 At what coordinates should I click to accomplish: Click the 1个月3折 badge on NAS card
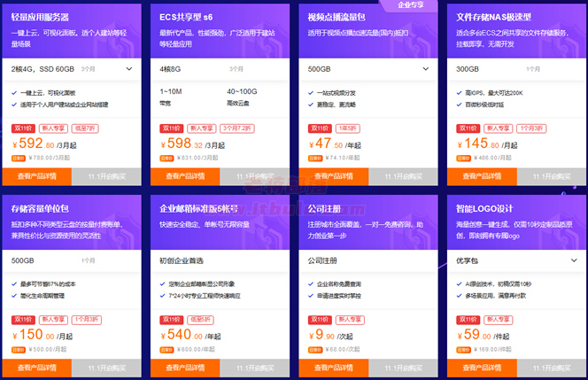(531, 128)
